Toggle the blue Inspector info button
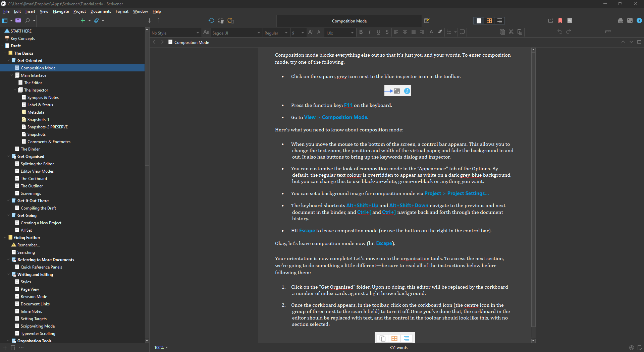Image resolution: width=644 pixels, height=352 pixels. point(639,21)
